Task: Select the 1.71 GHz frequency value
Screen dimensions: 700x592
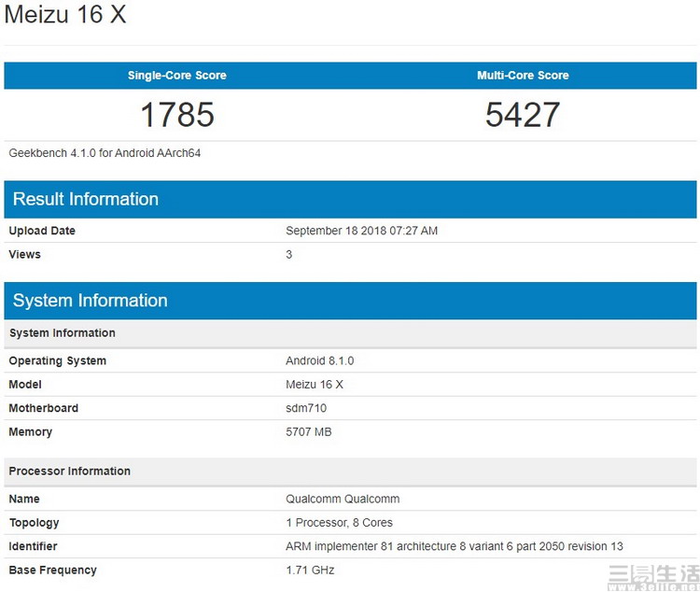Action: [x=310, y=571]
